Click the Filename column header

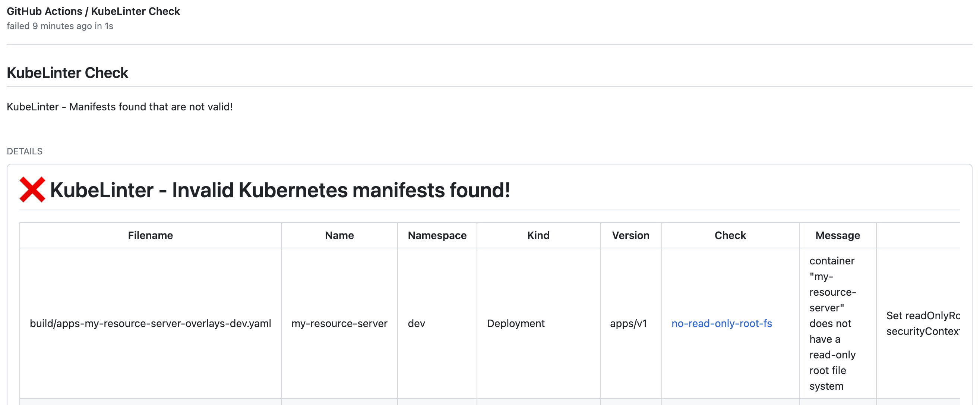[150, 235]
